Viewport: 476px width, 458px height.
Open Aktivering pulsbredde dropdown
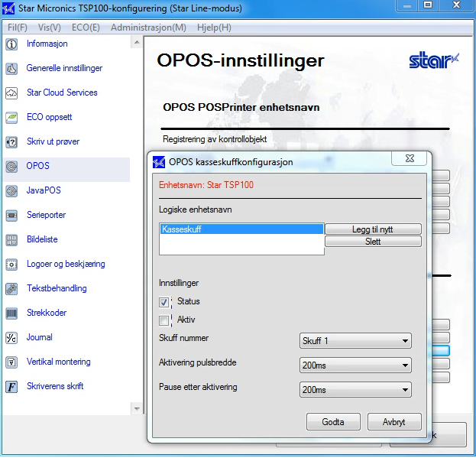pyautogui.click(x=355, y=365)
